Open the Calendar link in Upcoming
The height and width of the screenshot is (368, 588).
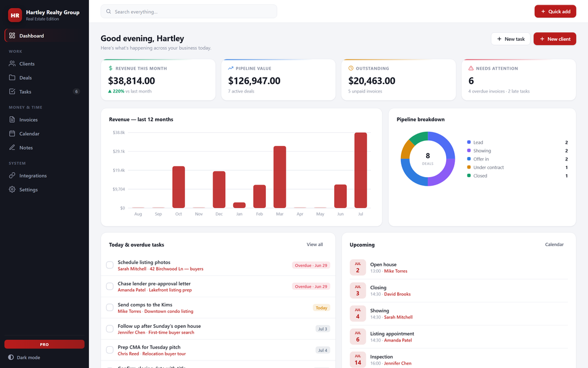pos(554,244)
